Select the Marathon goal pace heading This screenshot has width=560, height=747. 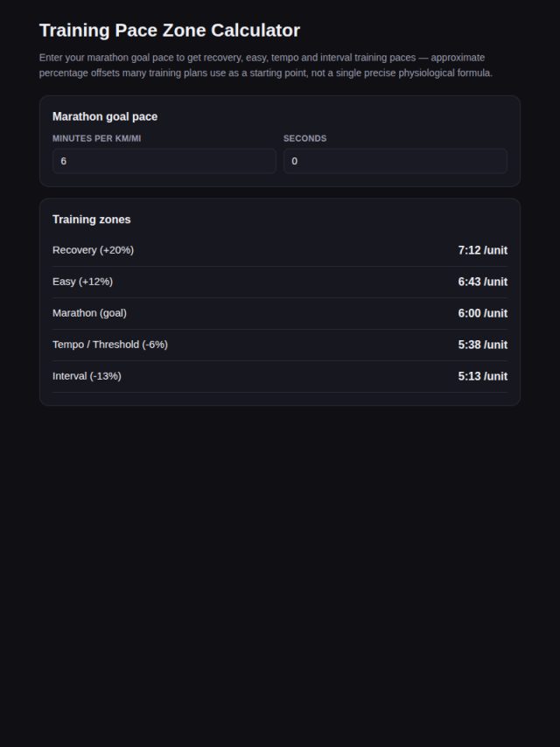click(x=105, y=116)
